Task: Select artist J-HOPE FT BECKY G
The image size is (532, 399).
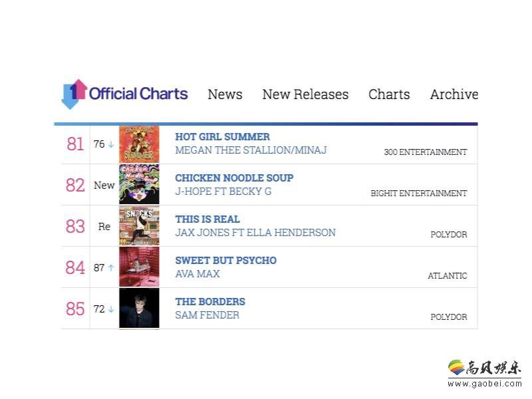Action: [223, 192]
